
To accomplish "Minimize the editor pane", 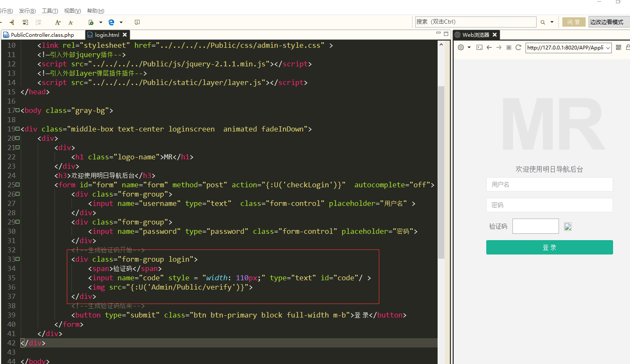I will [438, 33].
